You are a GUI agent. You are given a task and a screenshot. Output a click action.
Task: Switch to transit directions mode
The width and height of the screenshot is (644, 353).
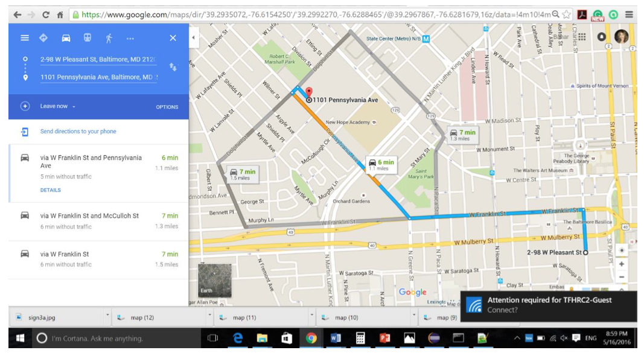88,38
